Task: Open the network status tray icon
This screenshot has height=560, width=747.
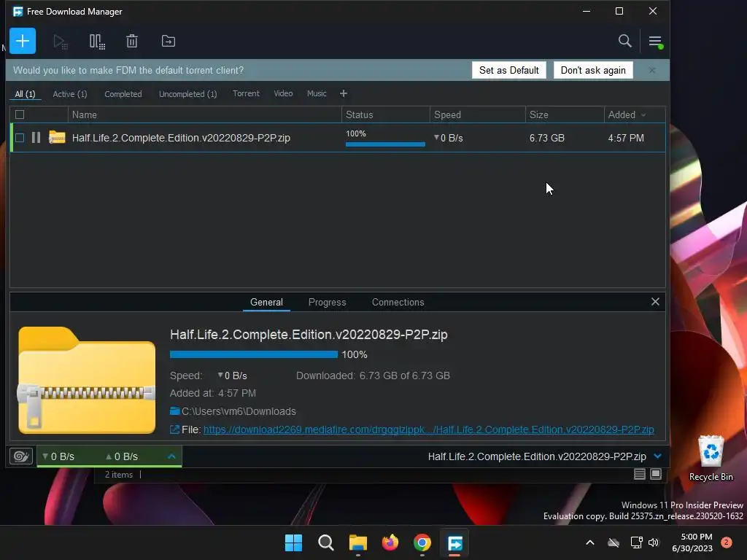Action: pyautogui.click(x=636, y=542)
